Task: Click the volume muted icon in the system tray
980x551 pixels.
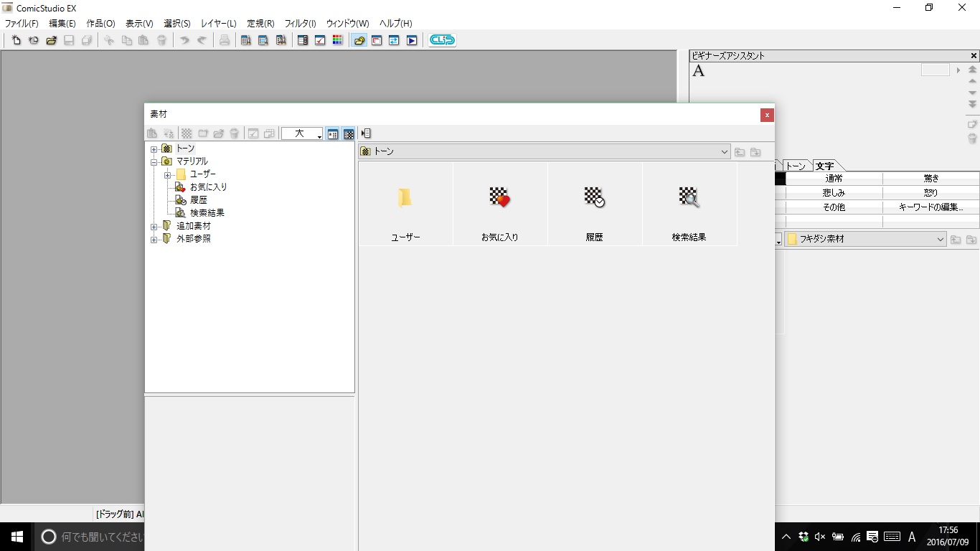Action: (x=820, y=537)
